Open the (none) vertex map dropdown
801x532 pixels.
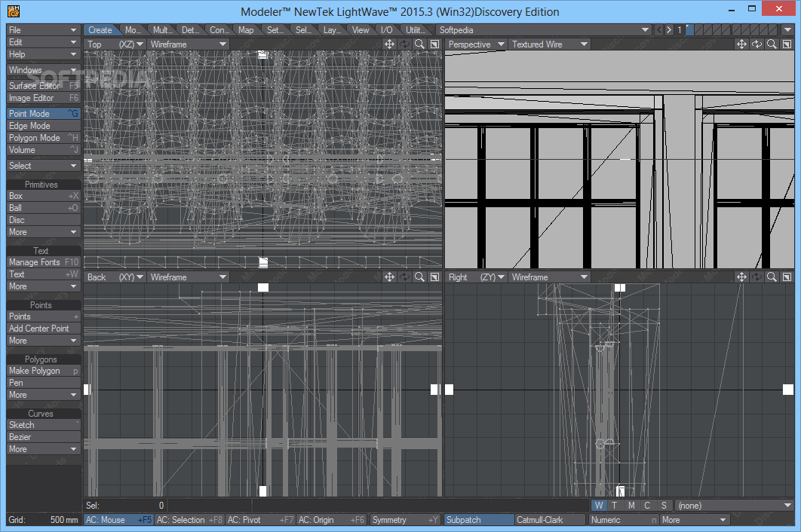coord(734,506)
